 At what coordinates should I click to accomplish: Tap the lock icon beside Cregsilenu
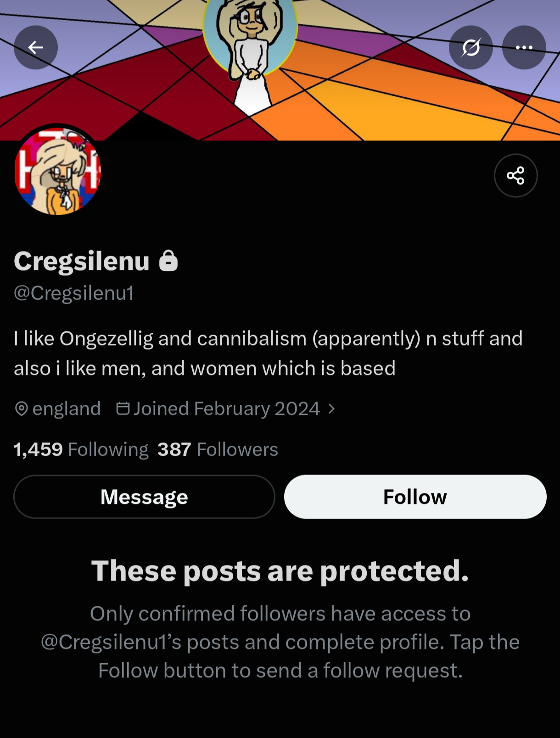tap(168, 261)
